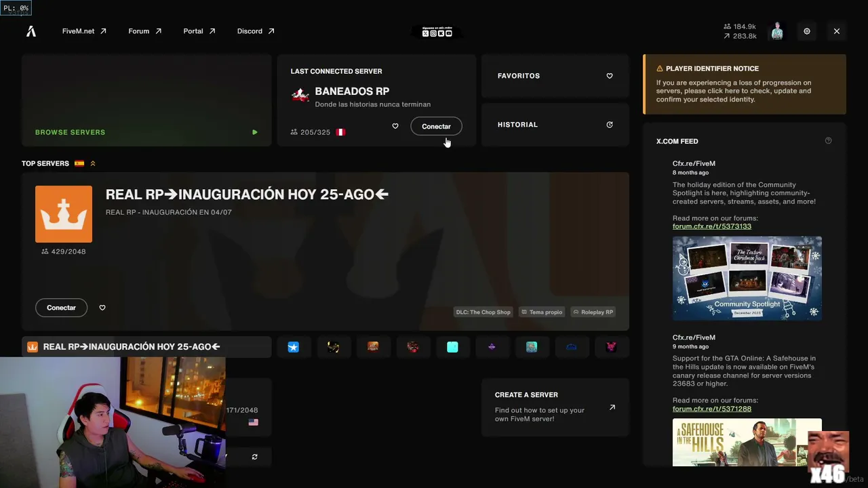Select the cyan square server icon
868x488 pixels.
coord(452,347)
